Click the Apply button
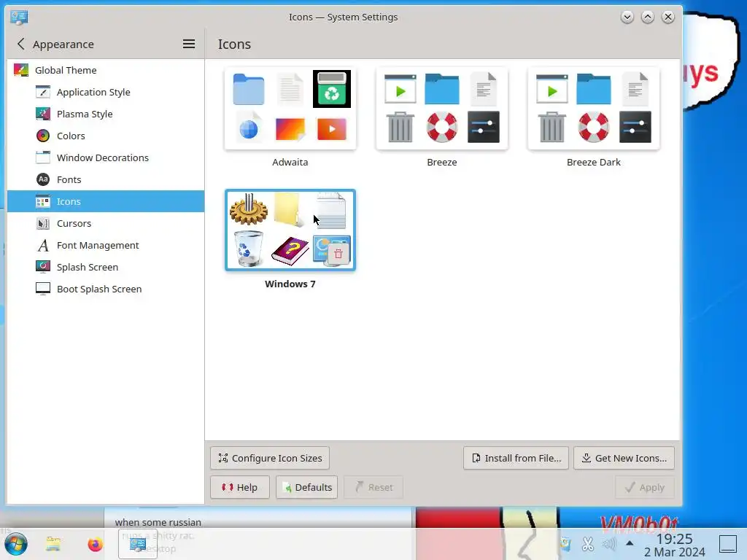The image size is (747, 560). pyautogui.click(x=645, y=487)
